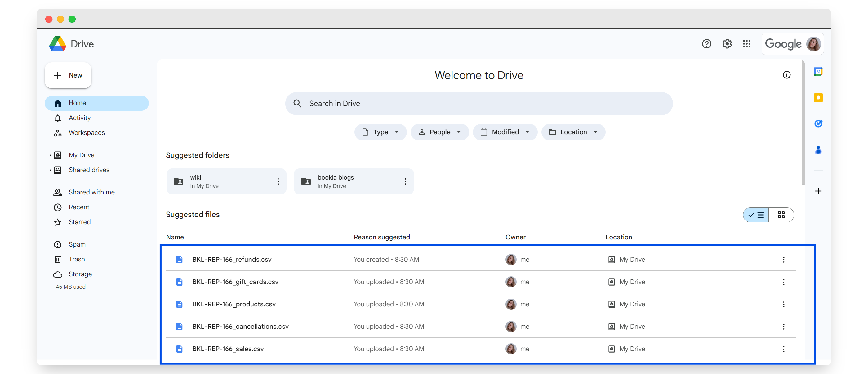Image resolution: width=868 pixels, height=374 pixels.
Task: Open Google Keep side panel icon
Action: 818,98
